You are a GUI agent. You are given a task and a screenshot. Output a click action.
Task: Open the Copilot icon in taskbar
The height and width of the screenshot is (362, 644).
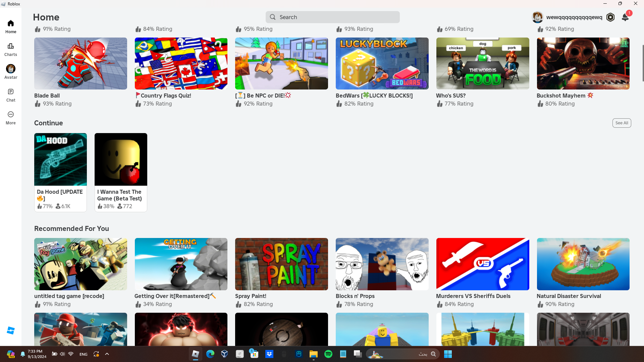pyautogui.click(x=11, y=354)
